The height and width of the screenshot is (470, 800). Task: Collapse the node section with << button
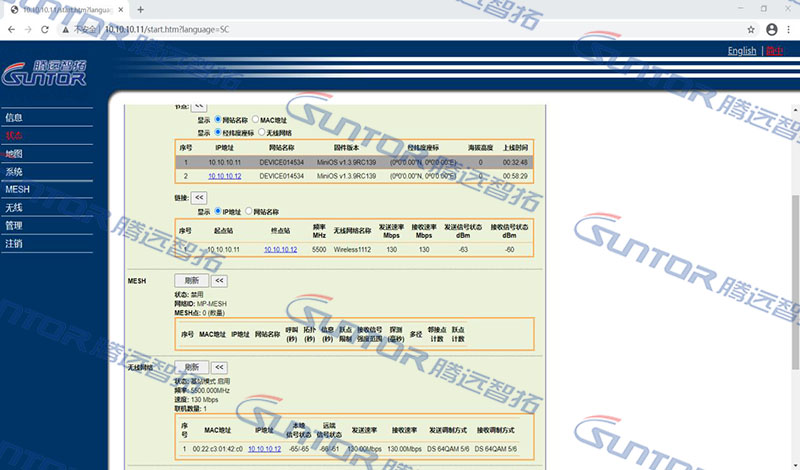click(198, 104)
